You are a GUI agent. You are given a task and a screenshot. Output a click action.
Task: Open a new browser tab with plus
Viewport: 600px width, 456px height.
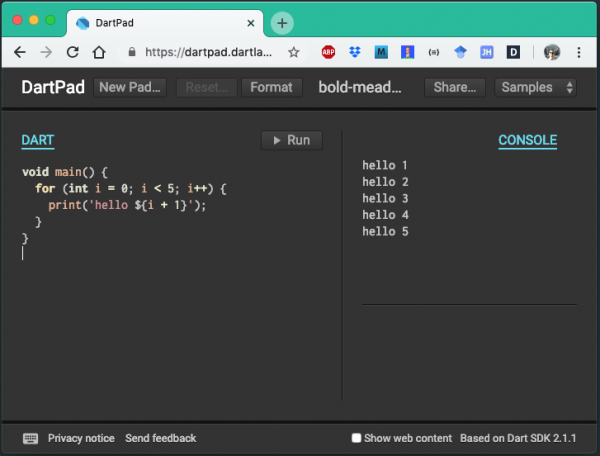point(282,23)
